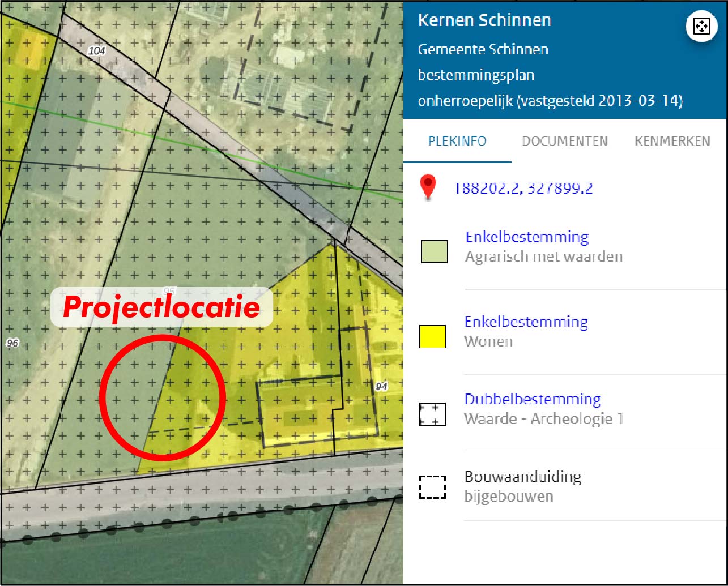Select the yellow Wonen legend swatch
The height and width of the screenshot is (586, 728).
point(432,336)
